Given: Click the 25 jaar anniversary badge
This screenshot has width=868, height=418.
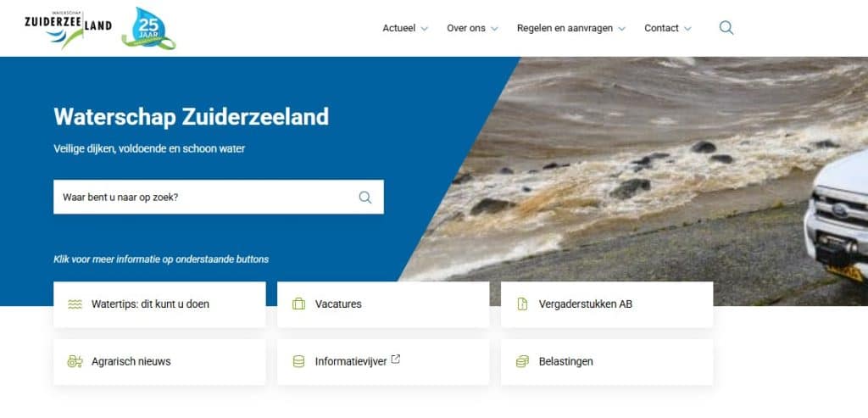Looking at the screenshot, I should pos(148,29).
